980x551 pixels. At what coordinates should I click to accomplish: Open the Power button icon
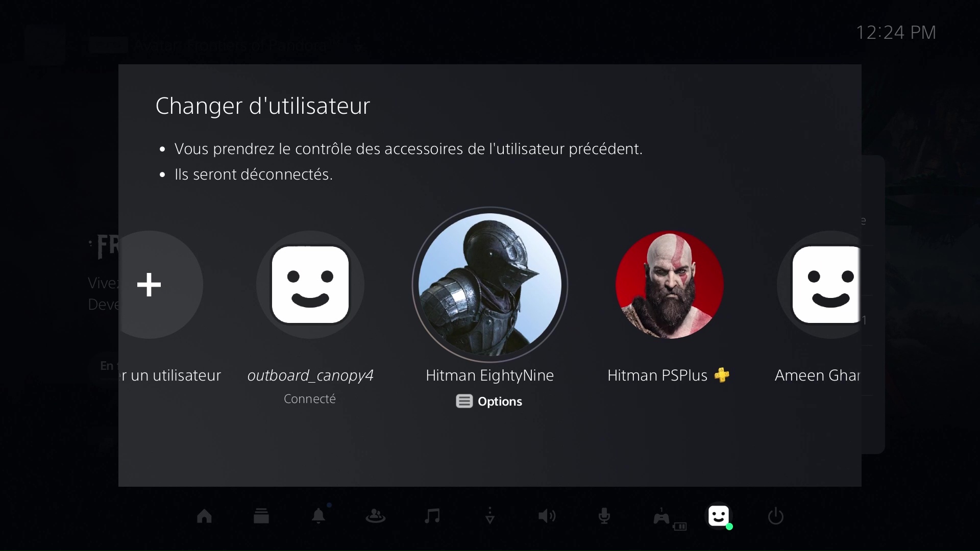[x=776, y=516]
